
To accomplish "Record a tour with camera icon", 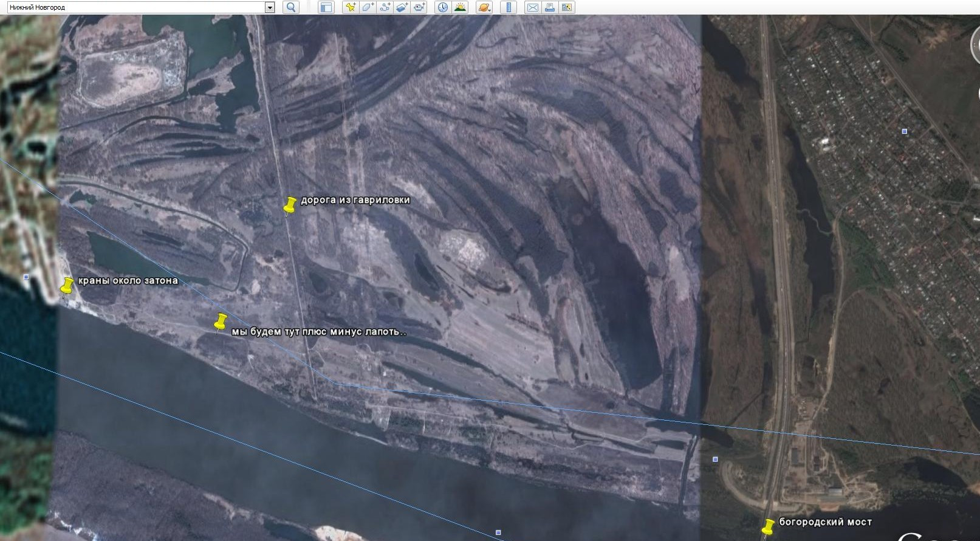I will click(419, 7).
